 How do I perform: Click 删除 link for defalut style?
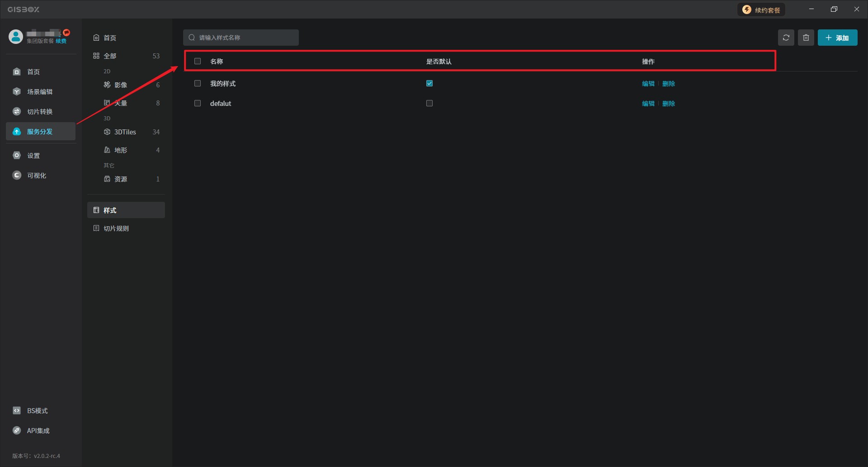click(x=669, y=104)
